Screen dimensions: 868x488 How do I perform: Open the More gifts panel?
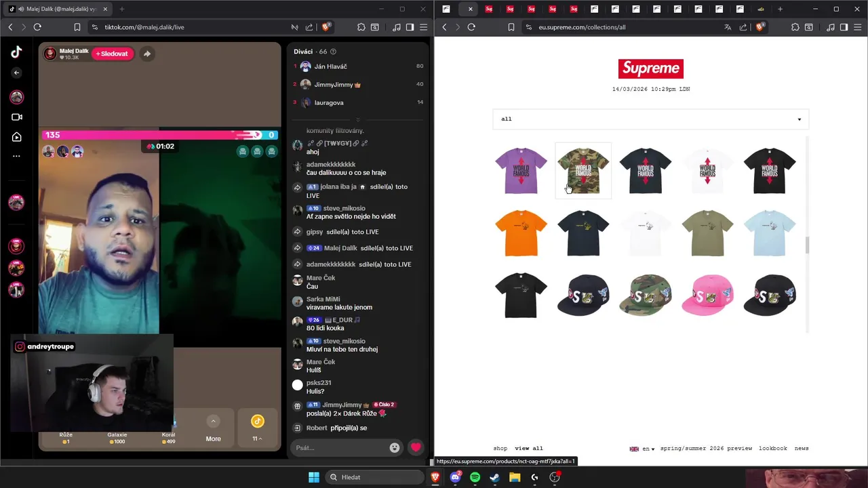point(213,428)
